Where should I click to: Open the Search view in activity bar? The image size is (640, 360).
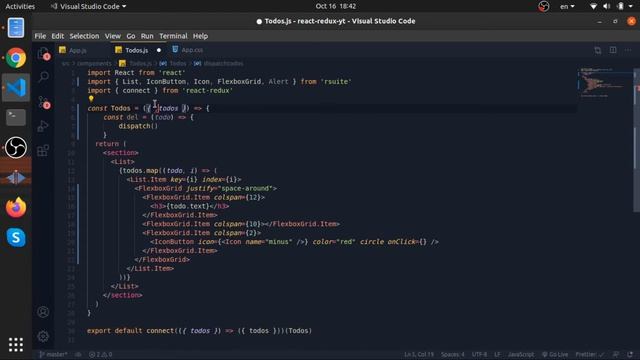[x=44, y=76]
